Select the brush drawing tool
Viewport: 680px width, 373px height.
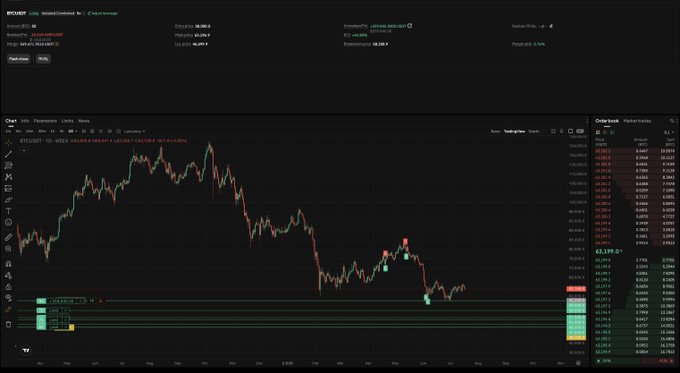(8, 200)
